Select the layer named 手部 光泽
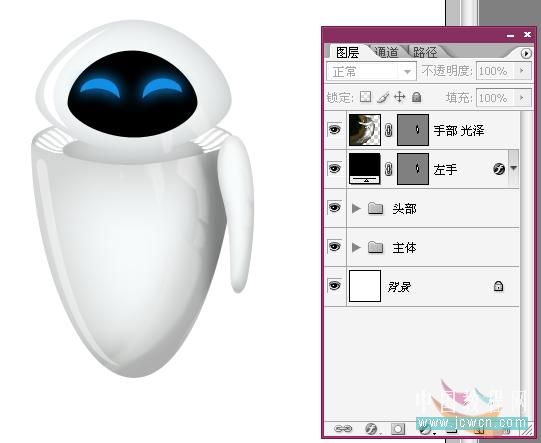Screen dimensions: 541x443 pos(459,130)
